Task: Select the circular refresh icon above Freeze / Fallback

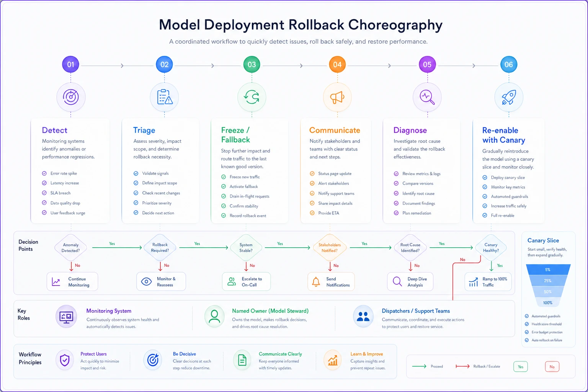Action: point(252,97)
